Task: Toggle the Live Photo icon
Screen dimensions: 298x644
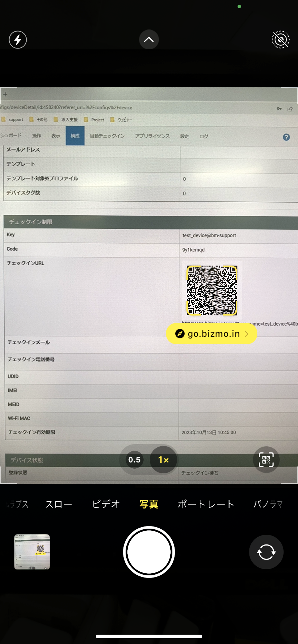Action: pyautogui.click(x=280, y=40)
